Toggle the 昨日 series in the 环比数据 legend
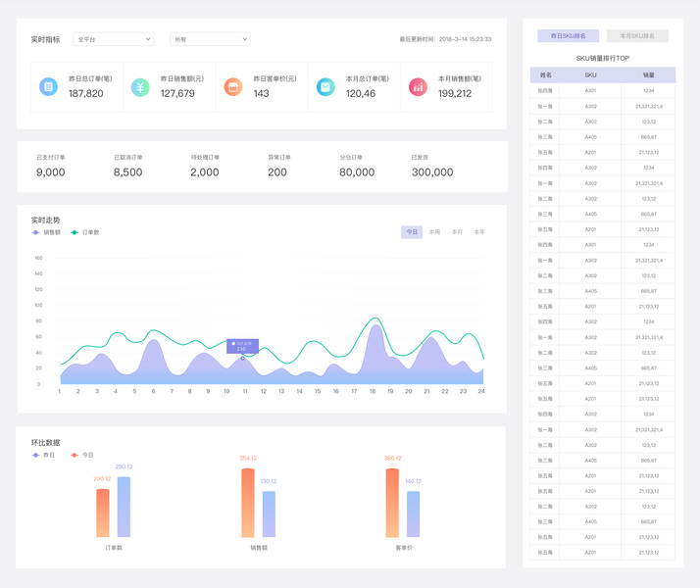 (x=43, y=455)
